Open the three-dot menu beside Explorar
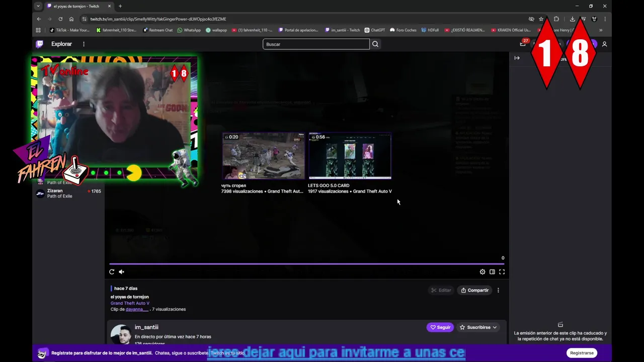 click(x=84, y=44)
